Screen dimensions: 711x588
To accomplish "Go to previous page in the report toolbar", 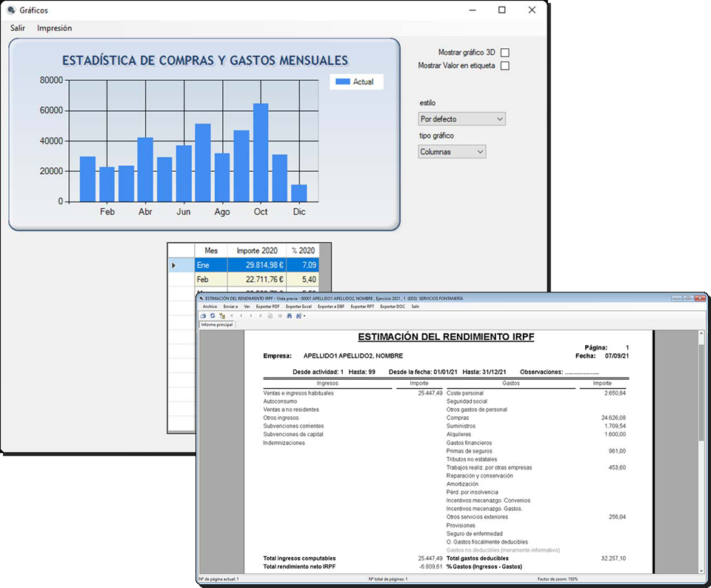I will click(x=241, y=315).
